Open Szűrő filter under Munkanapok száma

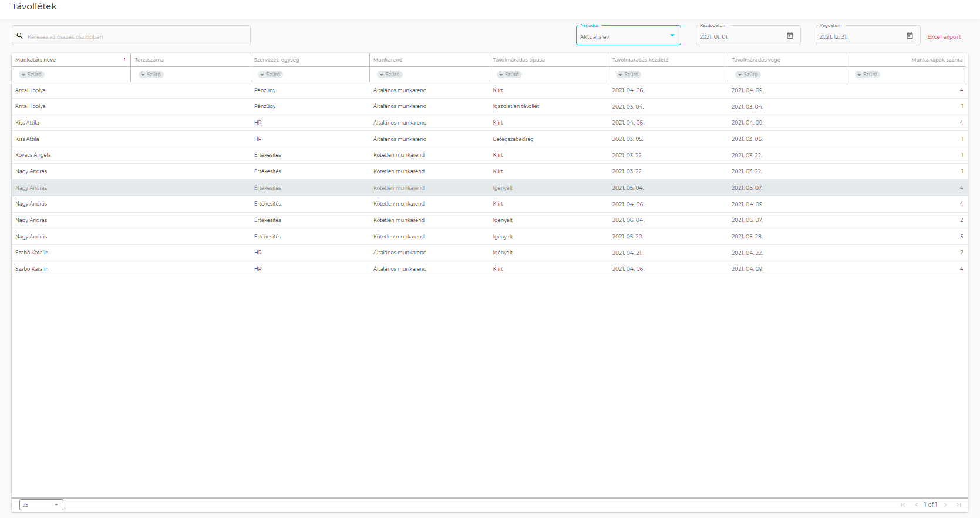pos(867,75)
